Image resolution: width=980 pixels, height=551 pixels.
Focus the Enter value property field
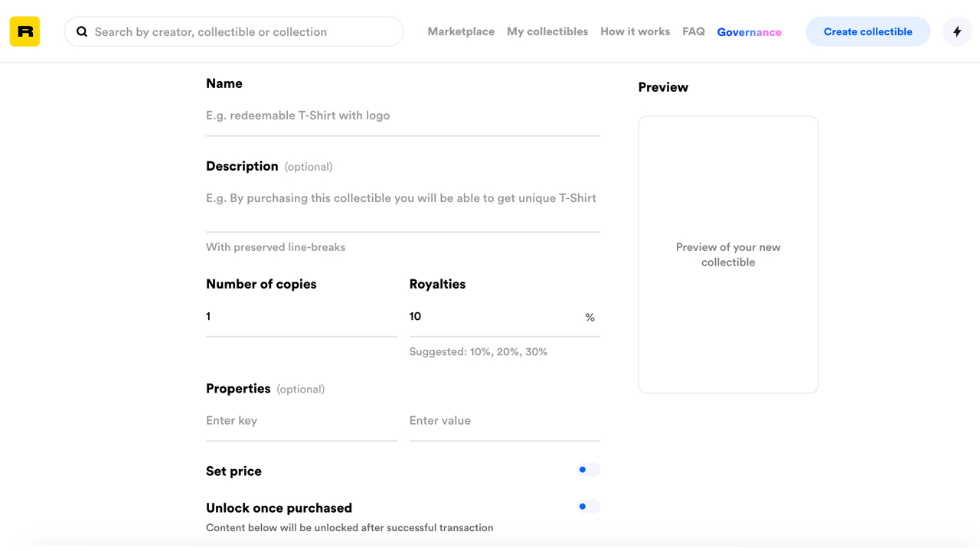tap(505, 421)
